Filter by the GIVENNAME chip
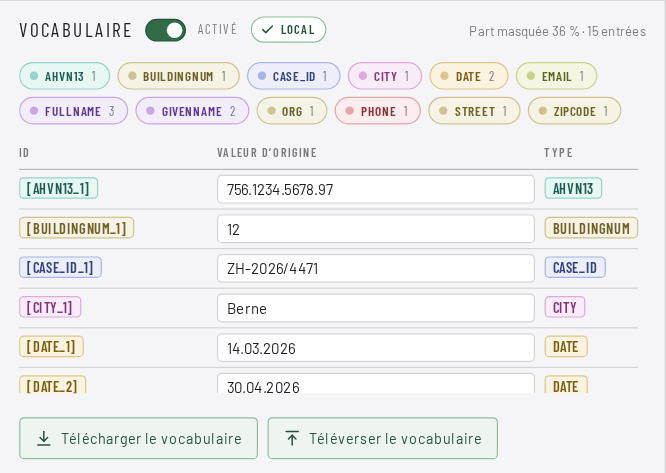666x473 pixels. pos(192,111)
